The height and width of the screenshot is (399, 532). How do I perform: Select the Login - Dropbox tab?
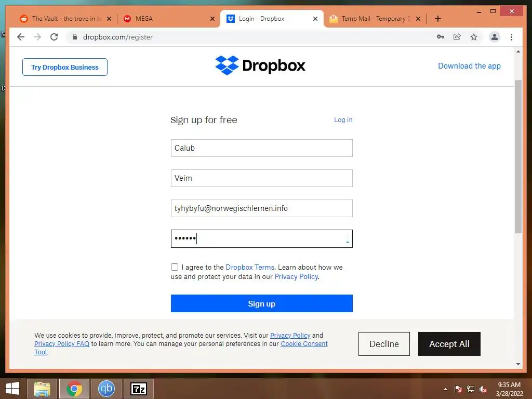pyautogui.click(x=271, y=19)
